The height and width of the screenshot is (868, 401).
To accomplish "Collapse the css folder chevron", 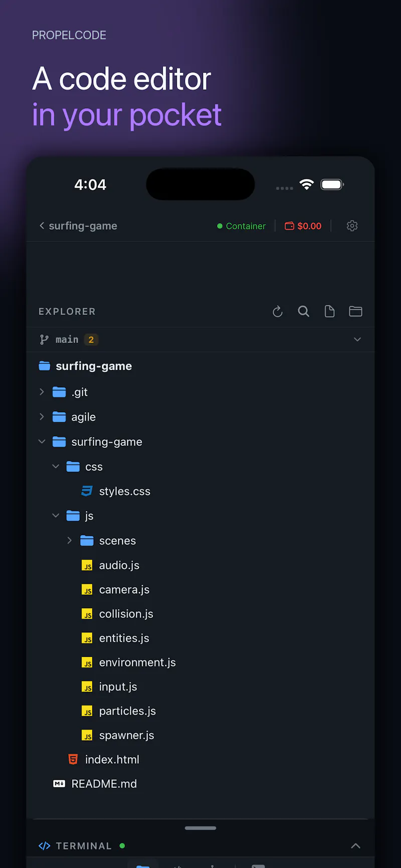I will 56,466.
